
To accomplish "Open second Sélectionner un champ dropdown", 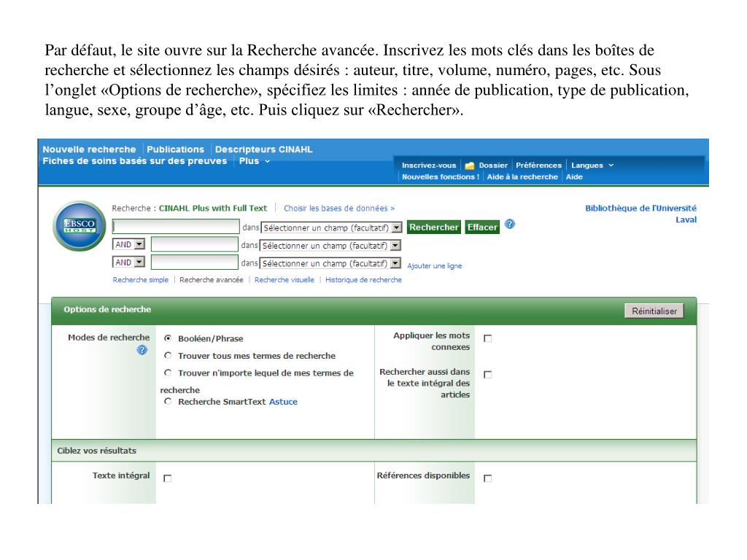I will click(330, 245).
